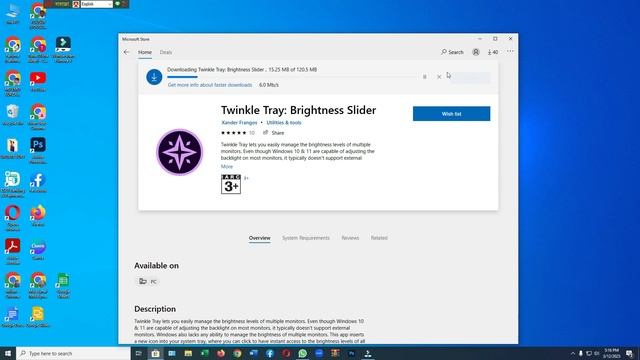Open Task View on the taskbar
The width and height of the screenshot is (640, 360).
point(139,353)
